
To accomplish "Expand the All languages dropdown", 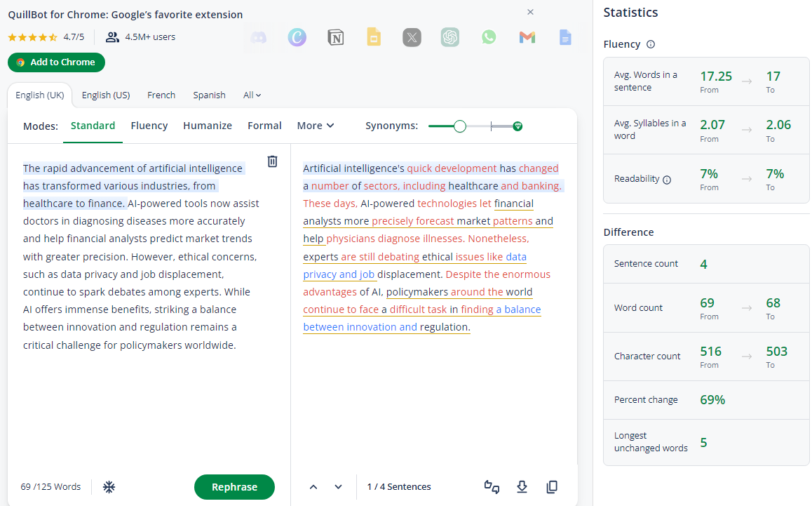I will (x=252, y=95).
